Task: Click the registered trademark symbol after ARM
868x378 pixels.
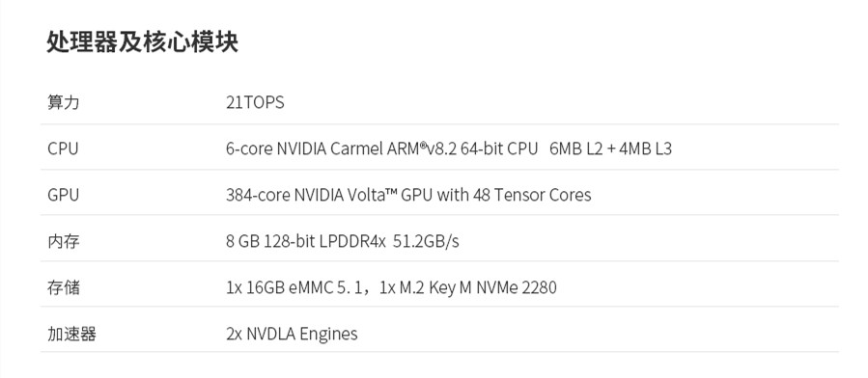Action: tap(423, 145)
